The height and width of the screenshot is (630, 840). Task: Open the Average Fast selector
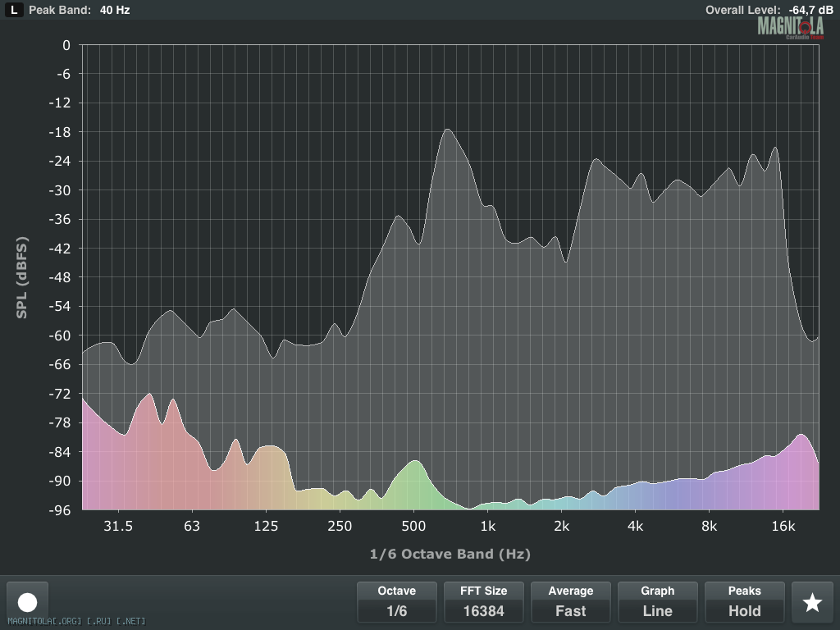[571, 602]
